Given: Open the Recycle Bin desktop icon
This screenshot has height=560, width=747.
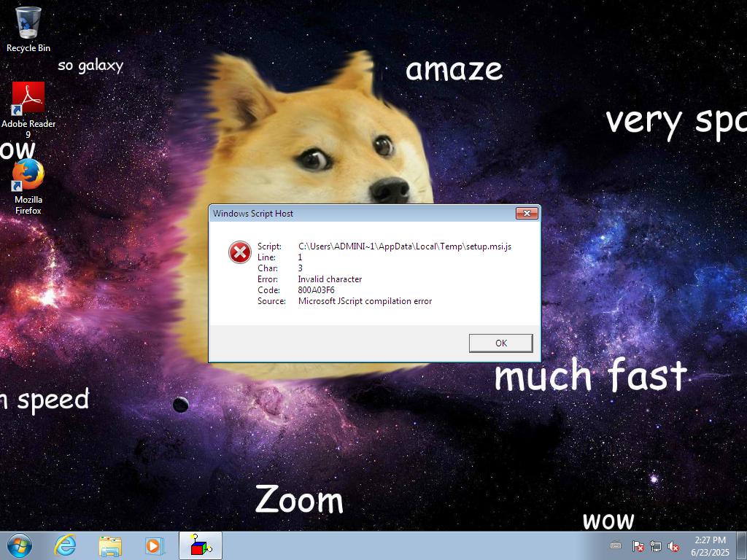Looking at the screenshot, I should 28,28.
